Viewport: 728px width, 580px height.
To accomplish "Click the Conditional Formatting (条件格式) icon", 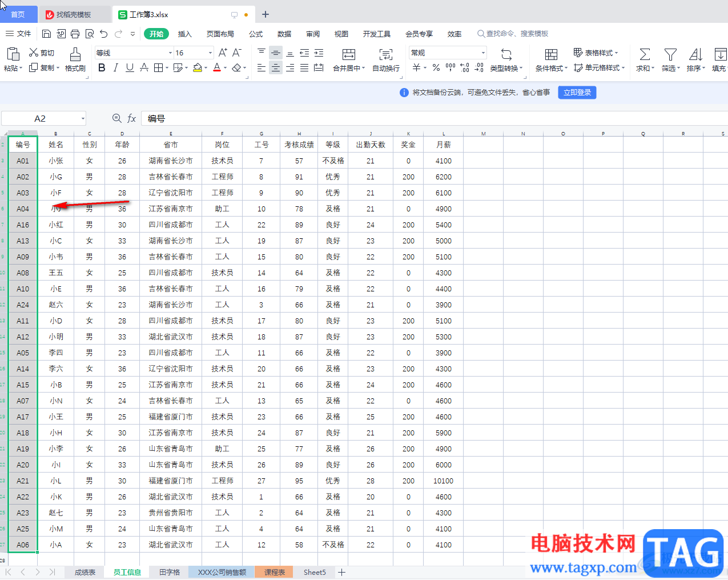I will (x=551, y=54).
